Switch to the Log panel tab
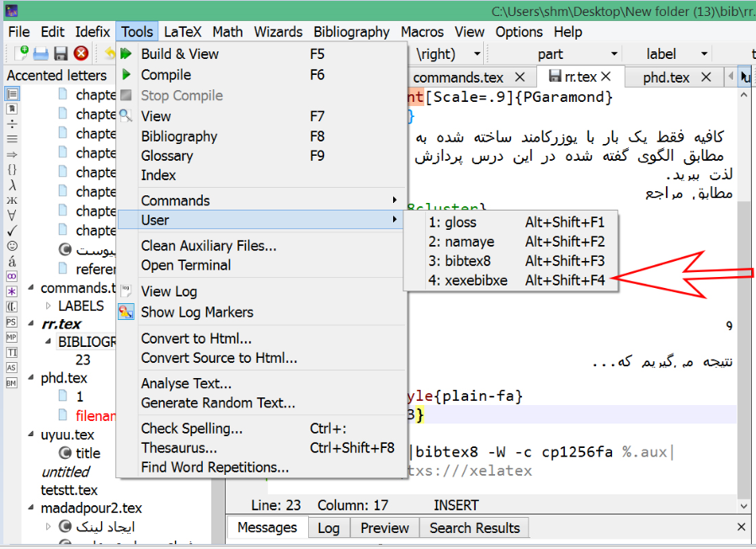The height and width of the screenshot is (549, 756). 328,528
